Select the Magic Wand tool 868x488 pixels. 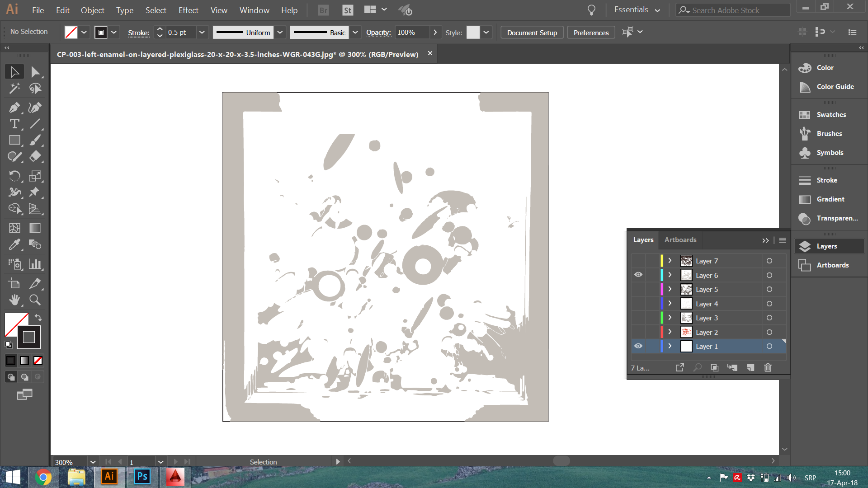(14, 88)
